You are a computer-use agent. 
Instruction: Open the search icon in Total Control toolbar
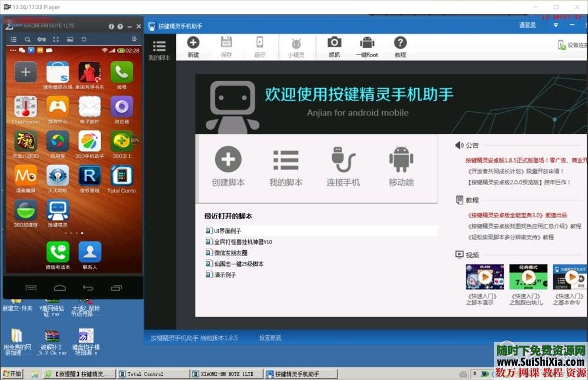click(x=27, y=39)
